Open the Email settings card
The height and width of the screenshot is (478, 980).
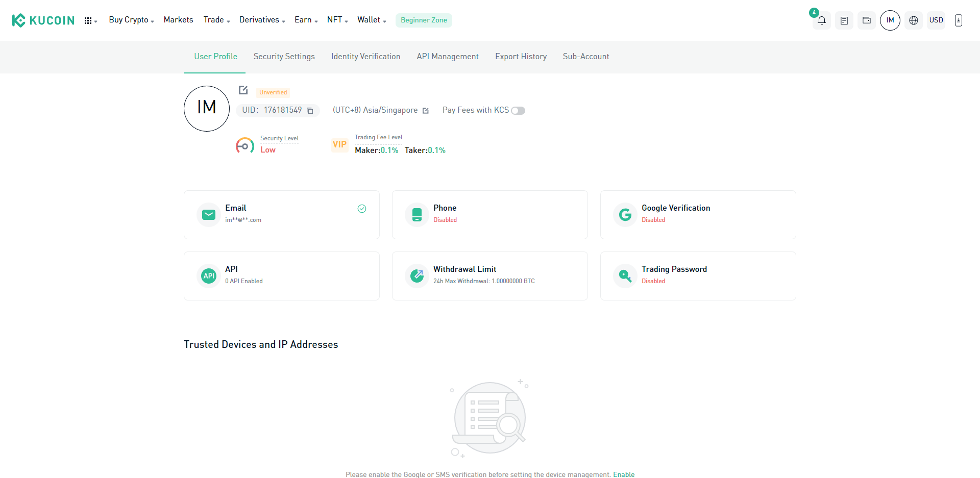pos(282,215)
